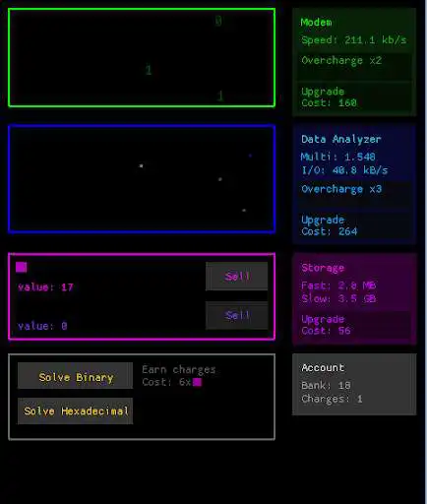
Task: Purchase the Data Analyzer upgrade costing 264
Action: pos(354,225)
